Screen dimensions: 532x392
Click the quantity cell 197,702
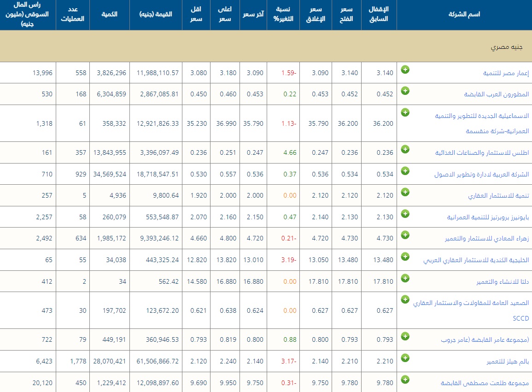coord(114,310)
